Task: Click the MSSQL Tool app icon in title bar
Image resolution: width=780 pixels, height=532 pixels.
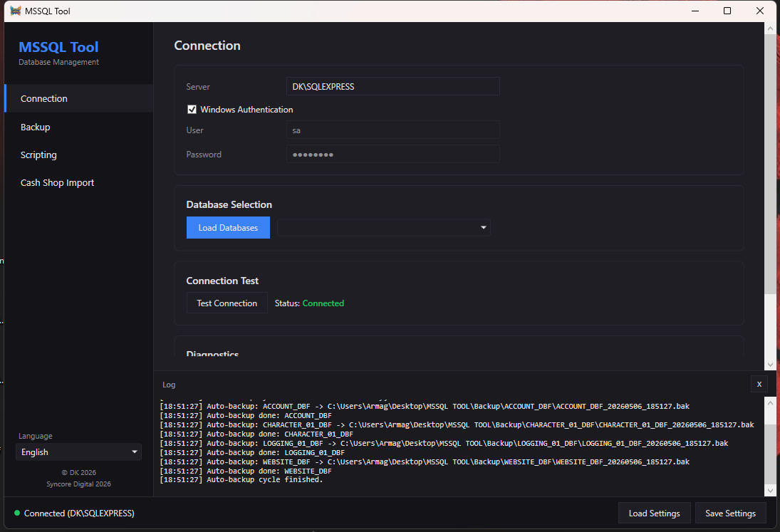Action: pos(16,11)
